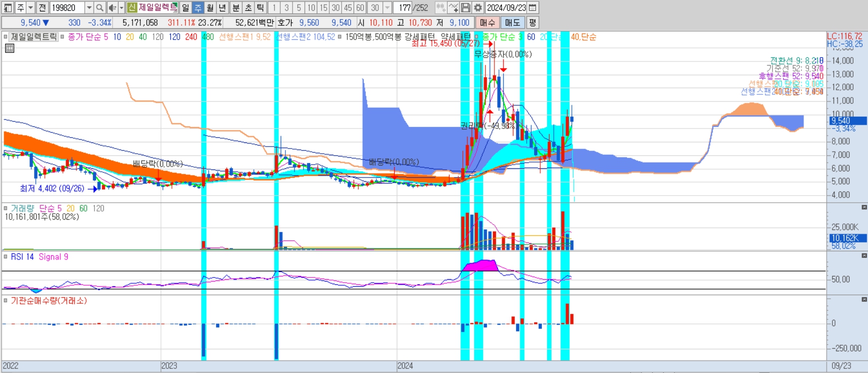Toggle the 기관순매수량 legend square
The height and width of the screenshot is (373, 868).
(x=6, y=301)
